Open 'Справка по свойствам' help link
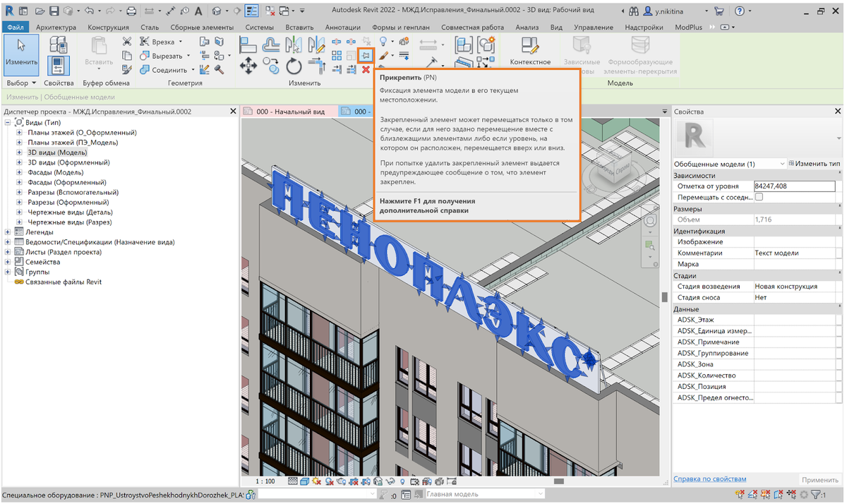 pyautogui.click(x=709, y=479)
